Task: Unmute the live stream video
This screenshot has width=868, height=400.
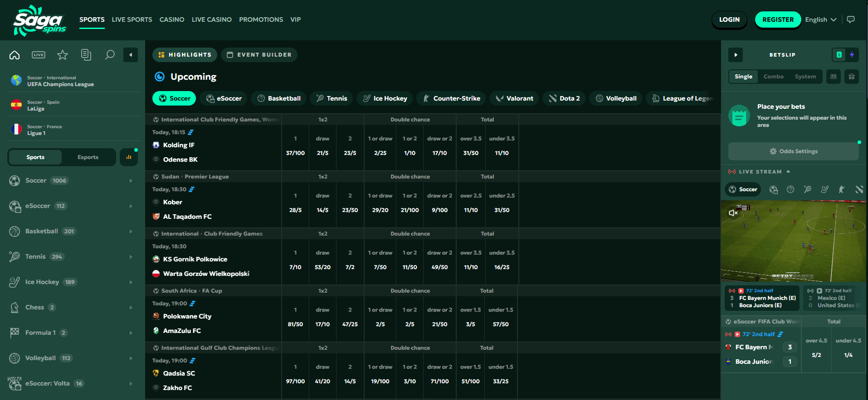Action: pos(733,212)
